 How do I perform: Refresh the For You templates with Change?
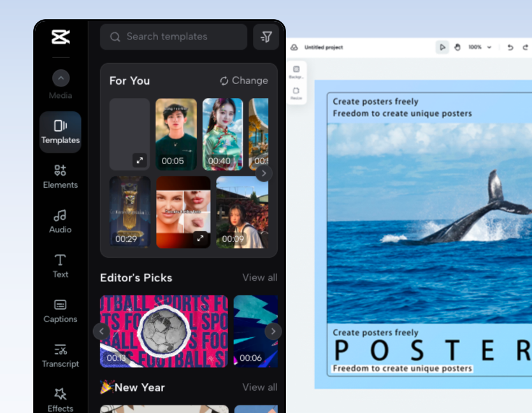tap(244, 81)
